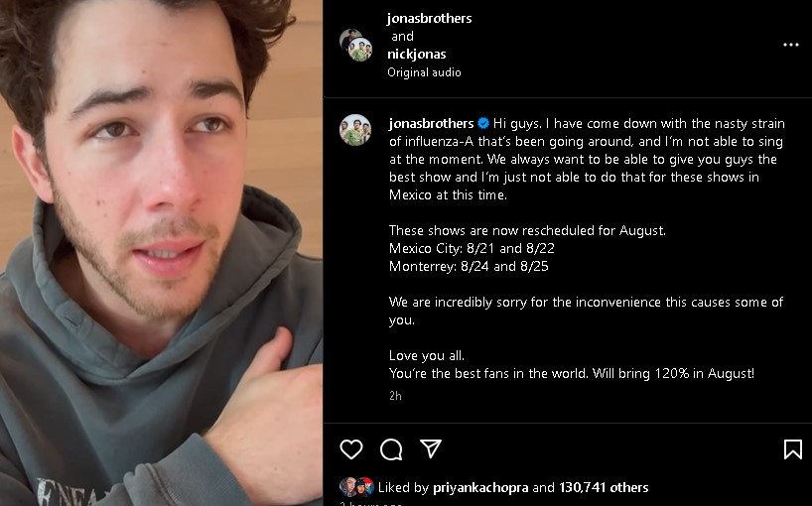This screenshot has height=506, width=812.
Task: Like the post with the heart icon
Action: [351, 449]
